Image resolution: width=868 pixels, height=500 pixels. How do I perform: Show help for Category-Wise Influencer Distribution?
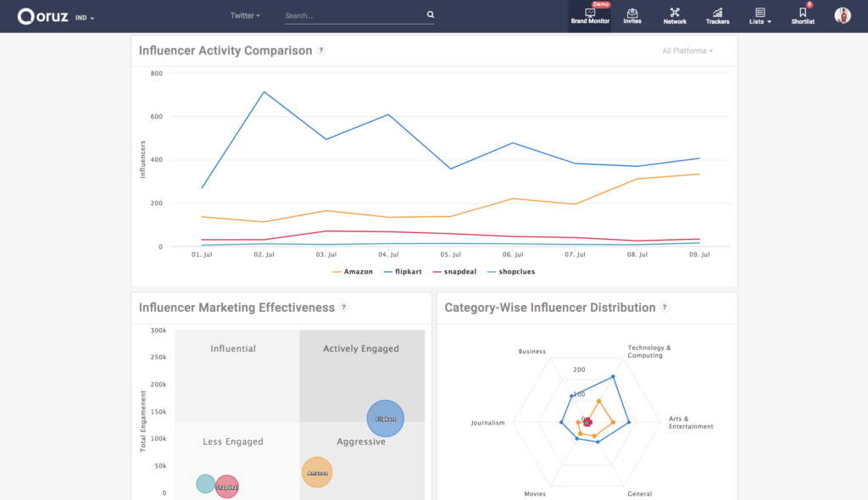pos(665,308)
